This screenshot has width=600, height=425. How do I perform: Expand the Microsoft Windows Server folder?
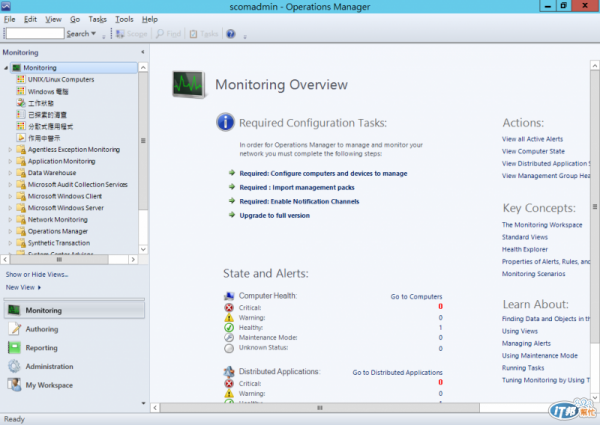10,208
